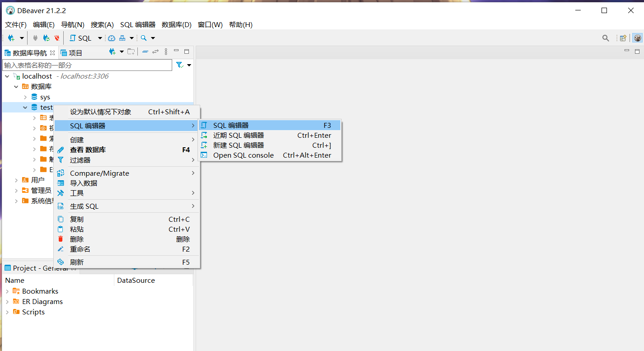Screen dimensions: 644x351
Task: Open the 创建 submenu in context menu
Action: coord(127,140)
